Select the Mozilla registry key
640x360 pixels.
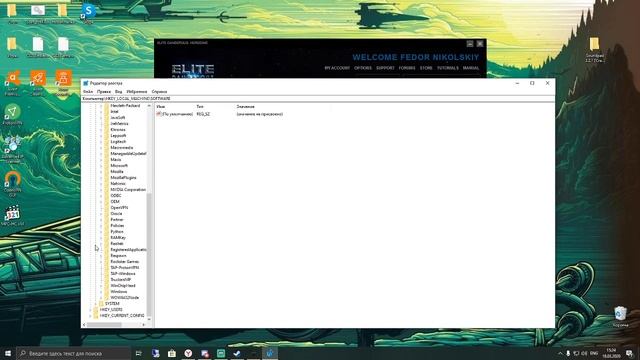point(117,171)
